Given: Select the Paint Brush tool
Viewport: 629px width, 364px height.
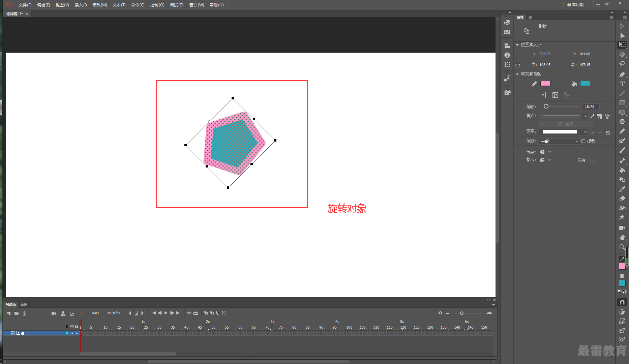Looking at the screenshot, I should pyautogui.click(x=622, y=141).
